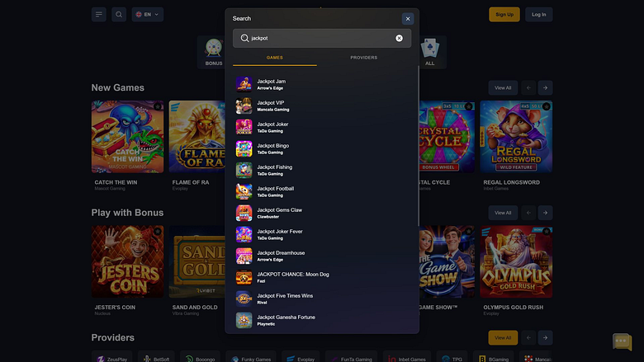Favorite the Catch the Win game star
This screenshot has height=362, width=644.
tap(158, 106)
